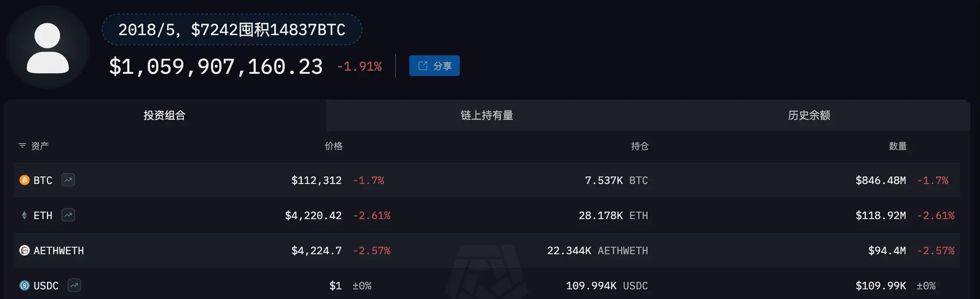Viewport: 980px width, 299px height.
Task: Open the ETH price chart icon
Action: click(x=68, y=215)
